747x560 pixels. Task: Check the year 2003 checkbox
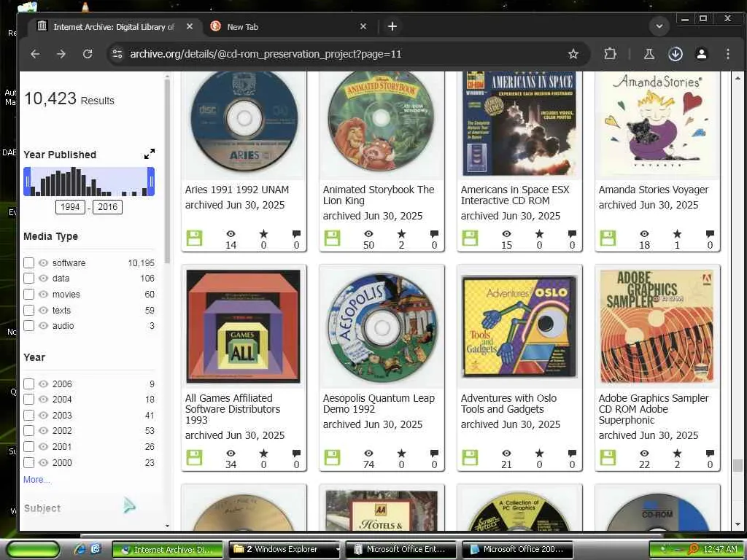coord(29,415)
